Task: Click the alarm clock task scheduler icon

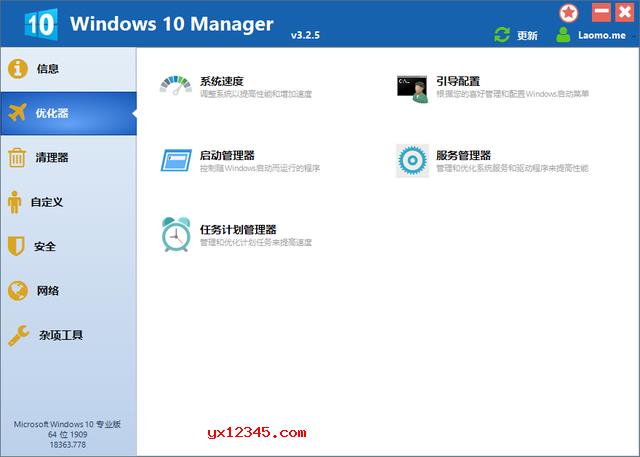Action: tap(176, 234)
